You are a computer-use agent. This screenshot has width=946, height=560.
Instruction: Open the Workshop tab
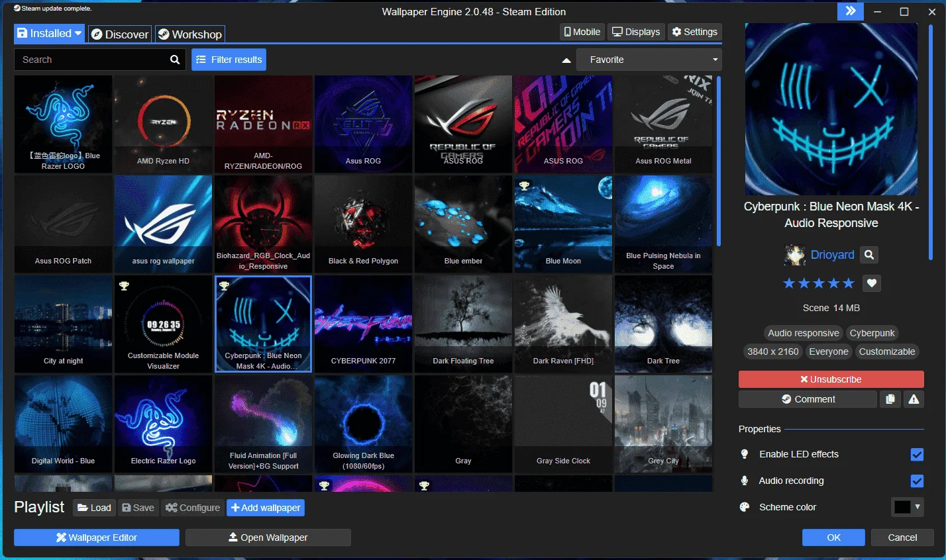190,34
